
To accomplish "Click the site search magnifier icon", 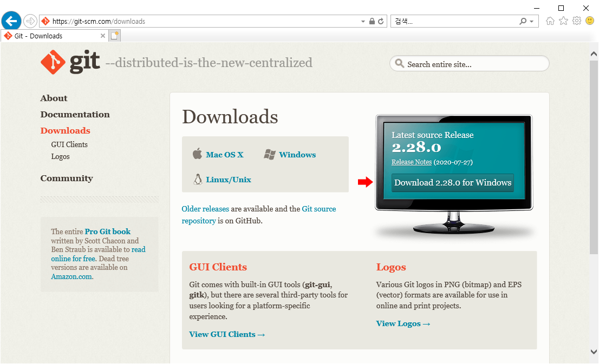I will coord(399,63).
